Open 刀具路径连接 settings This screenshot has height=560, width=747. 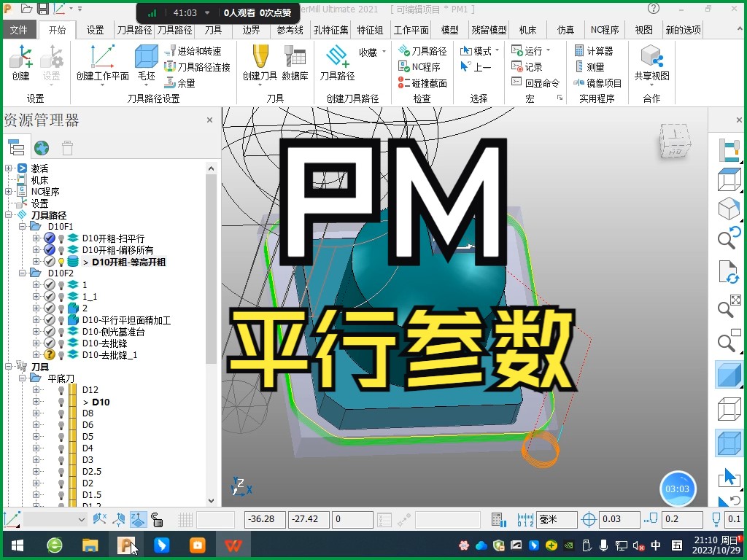[x=198, y=67]
